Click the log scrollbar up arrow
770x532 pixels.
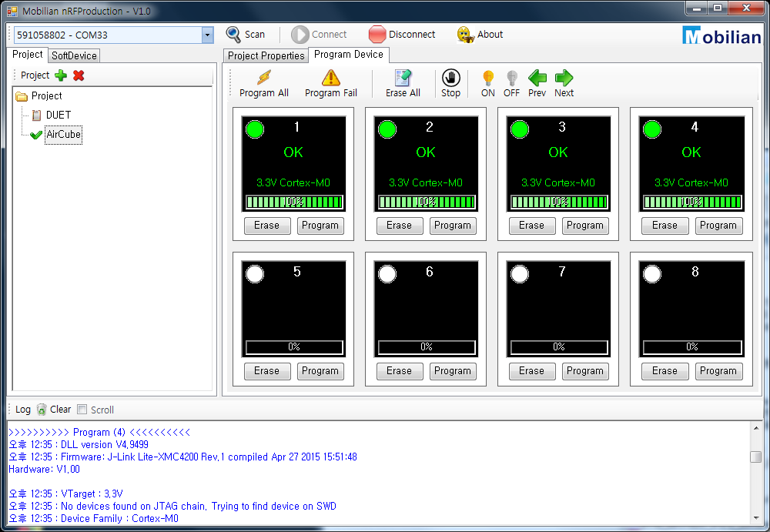pyautogui.click(x=756, y=428)
